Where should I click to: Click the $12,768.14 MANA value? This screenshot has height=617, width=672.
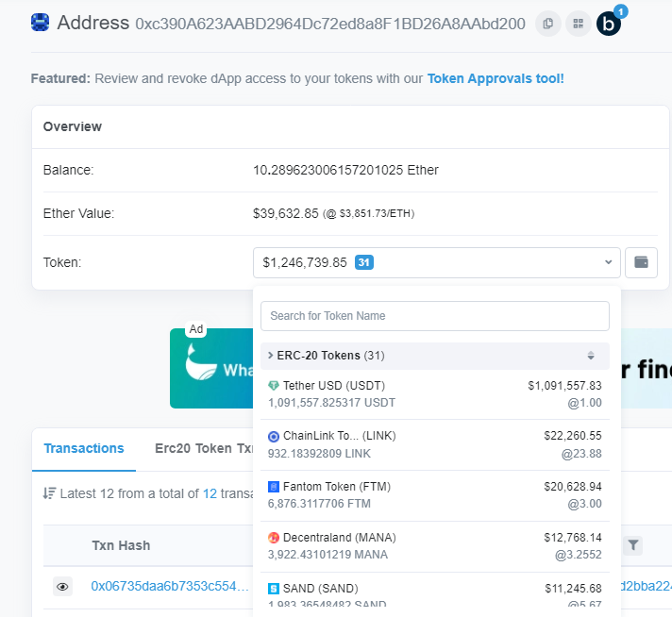coord(573,538)
